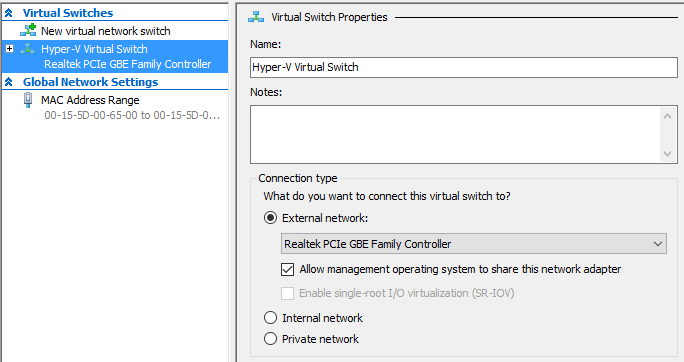This screenshot has width=684, height=362.
Task: Click the Notes scrollbar down arrow
Action: coord(667,154)
